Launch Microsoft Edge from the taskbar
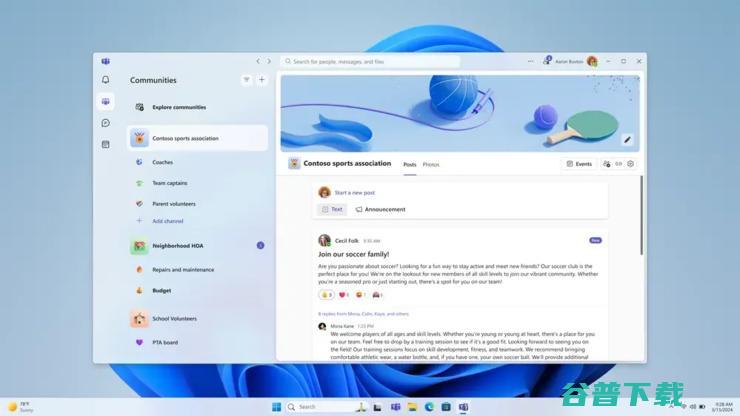Image resolution: width=740 pixels, height=416 pixels. point(429,407)
